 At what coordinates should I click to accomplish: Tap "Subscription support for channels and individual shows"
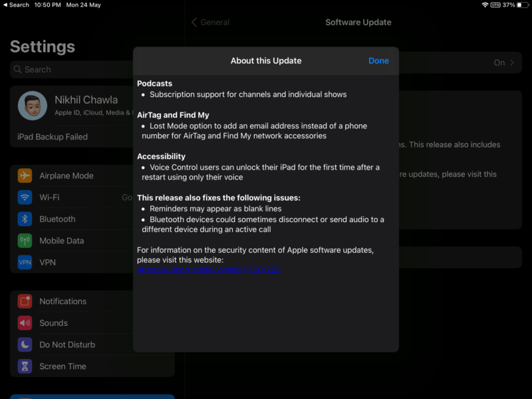tap(248, 94)
